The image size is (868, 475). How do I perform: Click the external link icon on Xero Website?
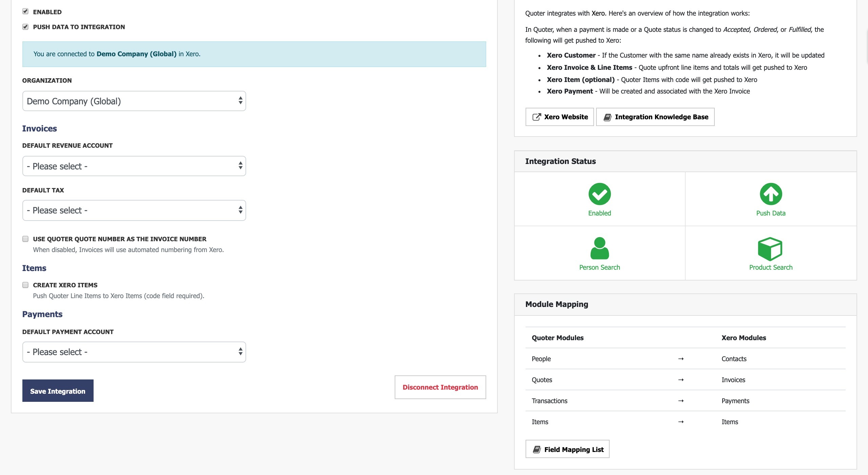[536, 117]
